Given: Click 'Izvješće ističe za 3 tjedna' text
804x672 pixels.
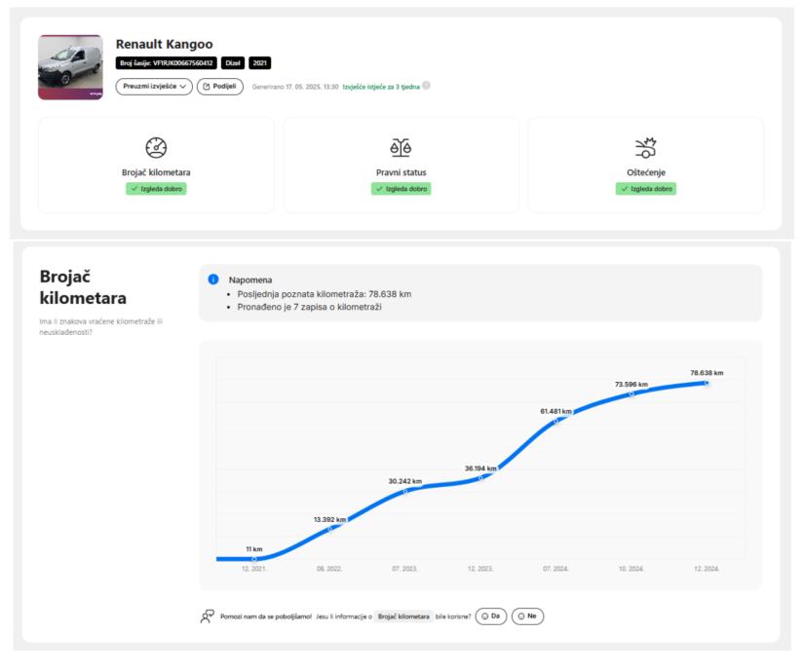Looking at the screenshot, I should 381,87.
